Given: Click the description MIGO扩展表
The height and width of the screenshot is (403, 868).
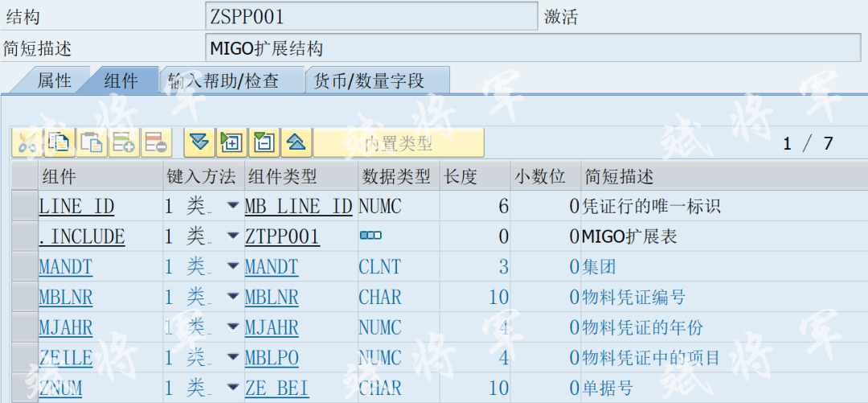Looking at the screenshot, I should click(629, 236).
